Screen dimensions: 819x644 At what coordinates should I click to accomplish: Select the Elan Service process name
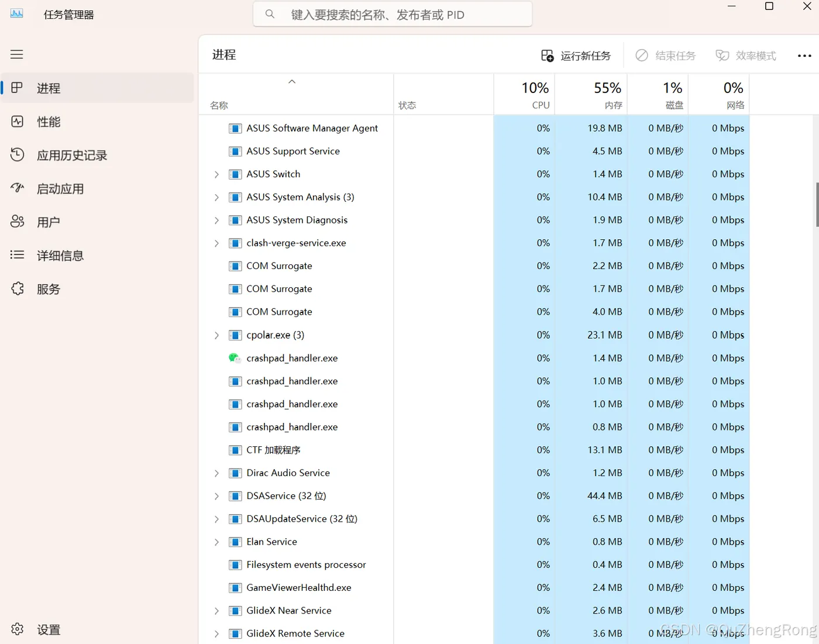click(x=271, y=542)
